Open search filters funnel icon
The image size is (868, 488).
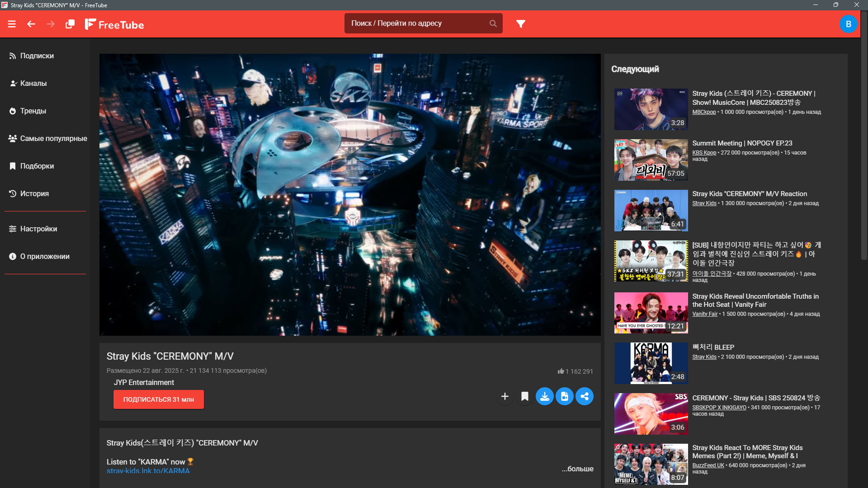(x=521, y=23)
